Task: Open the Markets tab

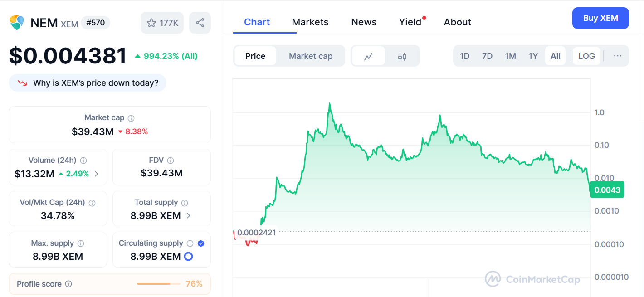Action: (310, 22)
